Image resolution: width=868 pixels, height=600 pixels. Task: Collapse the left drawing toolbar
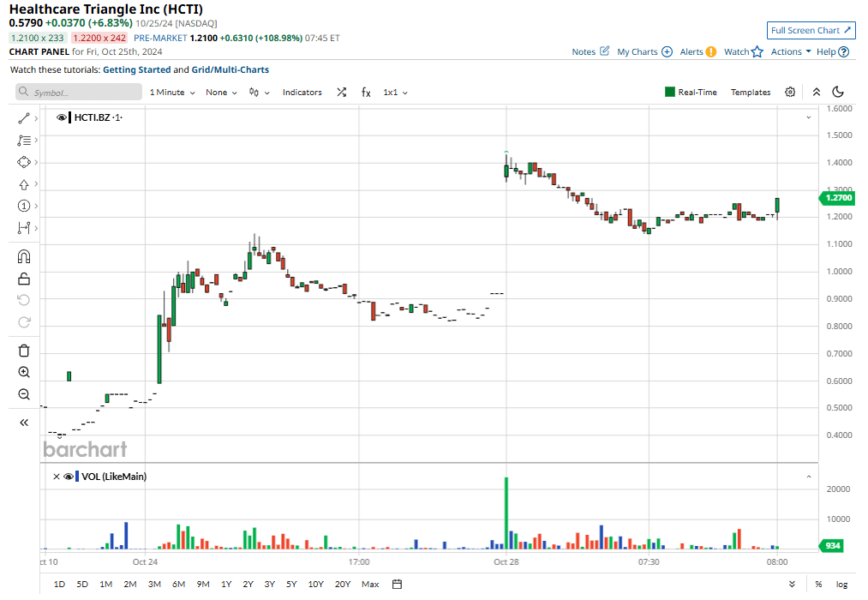24,423
